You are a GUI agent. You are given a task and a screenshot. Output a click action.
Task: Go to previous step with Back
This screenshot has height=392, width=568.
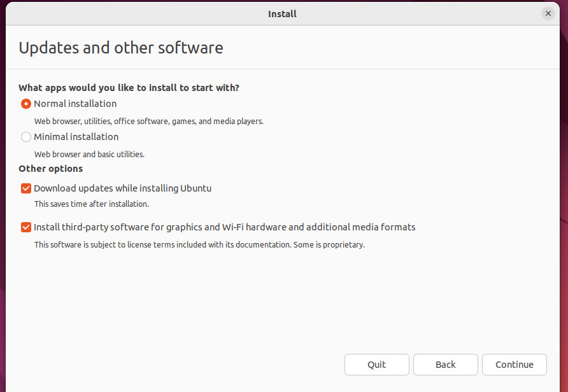click(445, 365)
